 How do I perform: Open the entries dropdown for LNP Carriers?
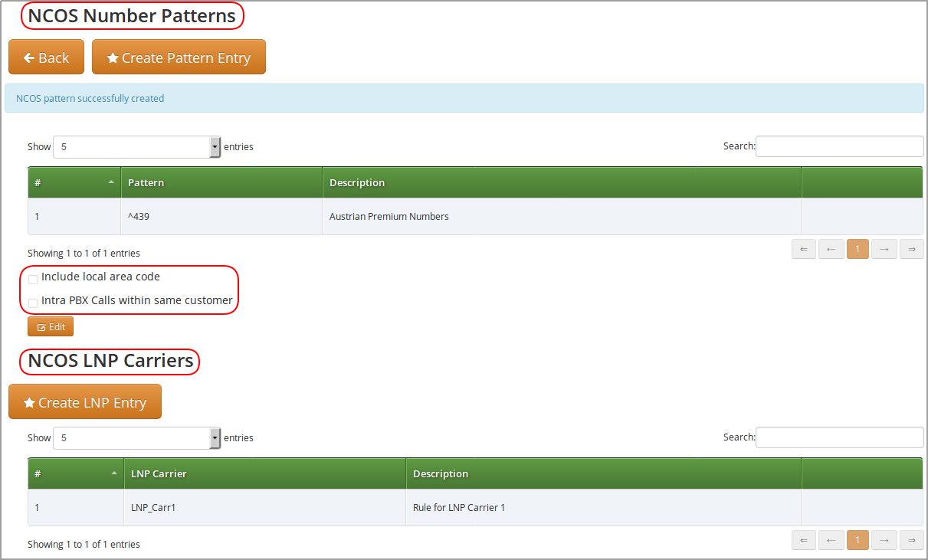pyautogui.click(x=137, y=437)
